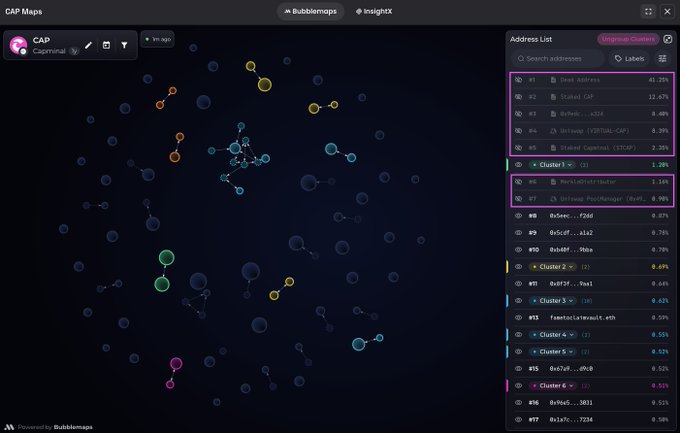Select address row 0x1a7c...7234
Screen dimensions: 680x433
592,420
